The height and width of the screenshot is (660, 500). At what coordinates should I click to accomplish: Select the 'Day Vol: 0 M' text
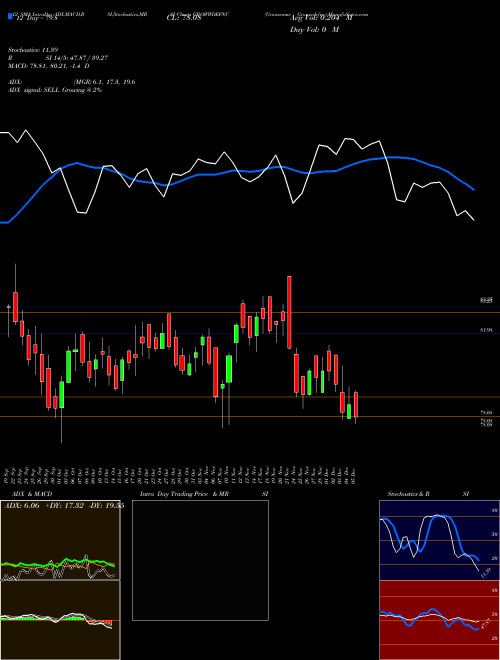point(314,30)
